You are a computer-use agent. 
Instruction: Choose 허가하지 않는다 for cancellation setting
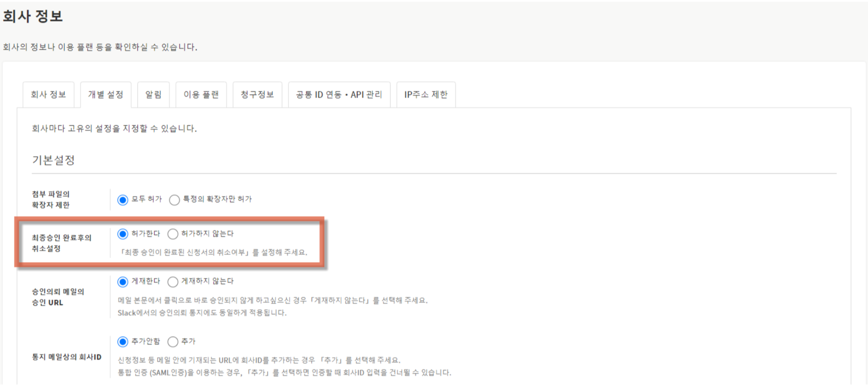click(173, 234)
